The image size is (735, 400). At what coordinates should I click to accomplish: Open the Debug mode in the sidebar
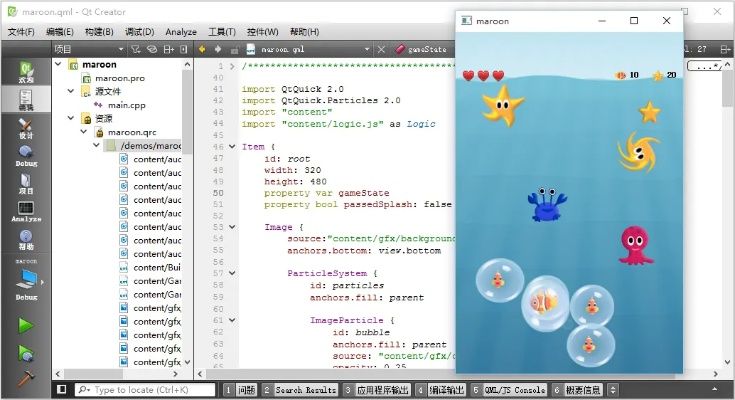(x=26, y=157)
